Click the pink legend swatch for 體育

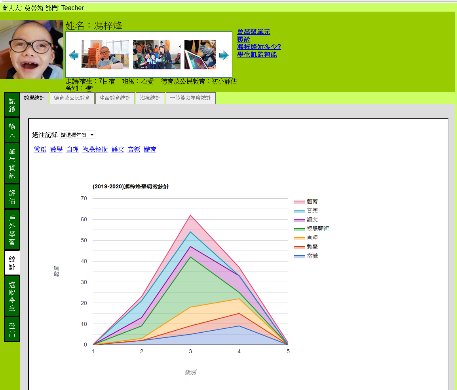click(x=299, y=202)
